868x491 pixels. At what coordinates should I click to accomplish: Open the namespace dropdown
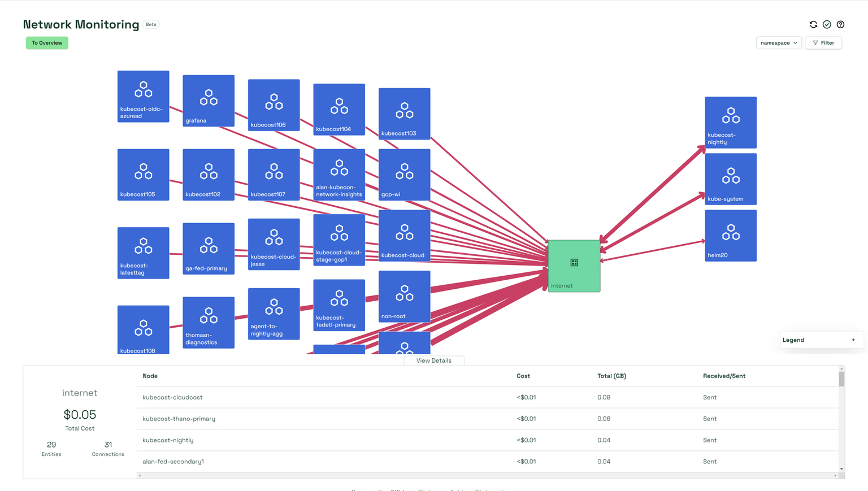[x=779, y=42]
